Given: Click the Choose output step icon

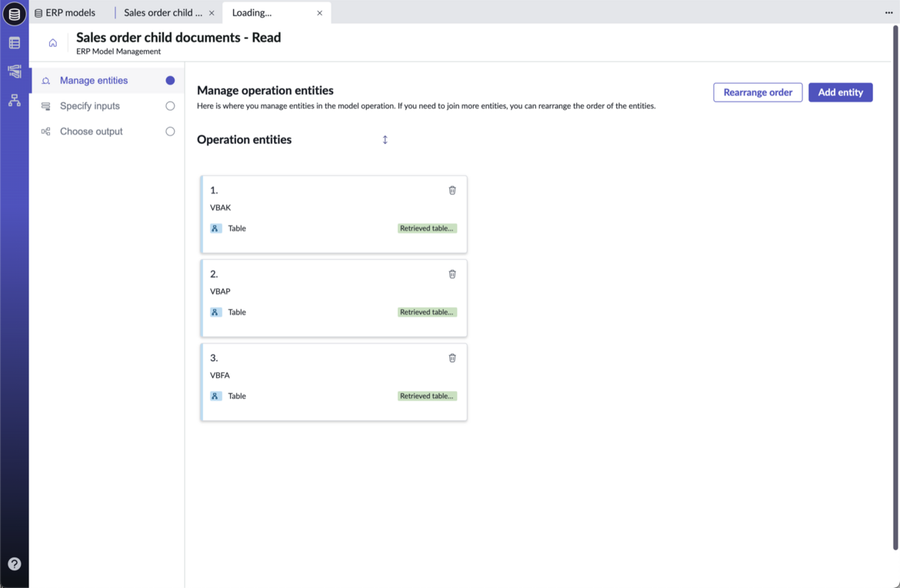Looking at the screenshot, I should click(46, 131).
